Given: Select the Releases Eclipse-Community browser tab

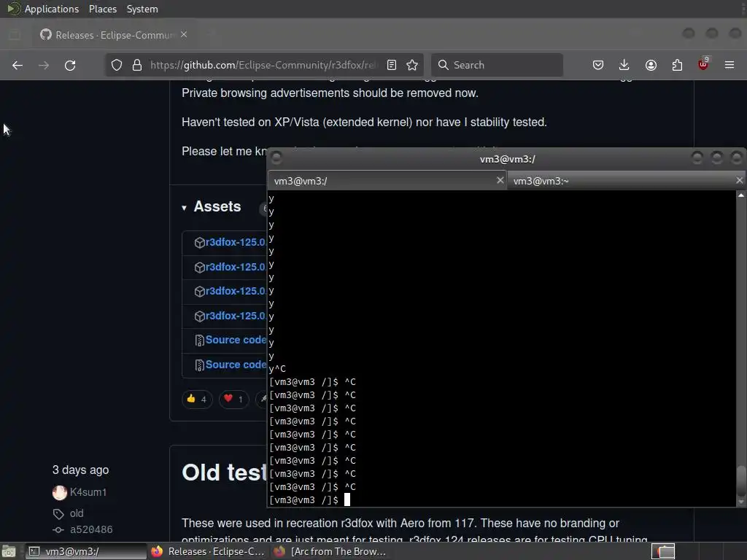Looking at the screenshot, I should tap(114, 35).
